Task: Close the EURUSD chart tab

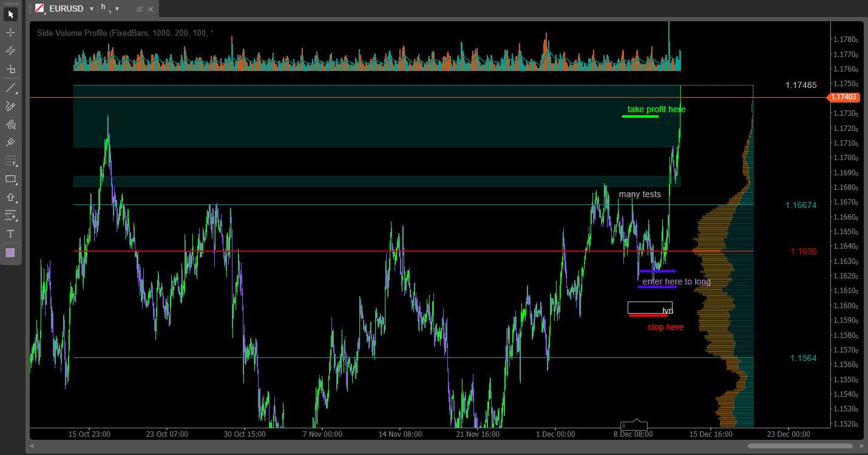Action: point(151,9)
